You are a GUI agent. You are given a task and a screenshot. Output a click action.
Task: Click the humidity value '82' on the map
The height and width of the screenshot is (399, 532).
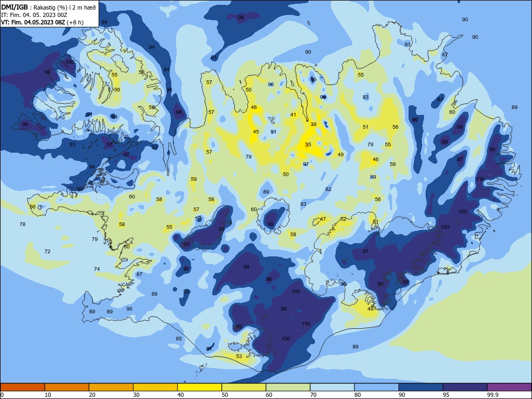tap(328, 189)
